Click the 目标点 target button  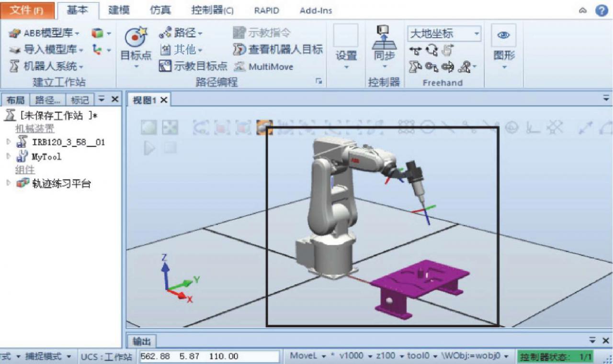click(x=136, y=47)
